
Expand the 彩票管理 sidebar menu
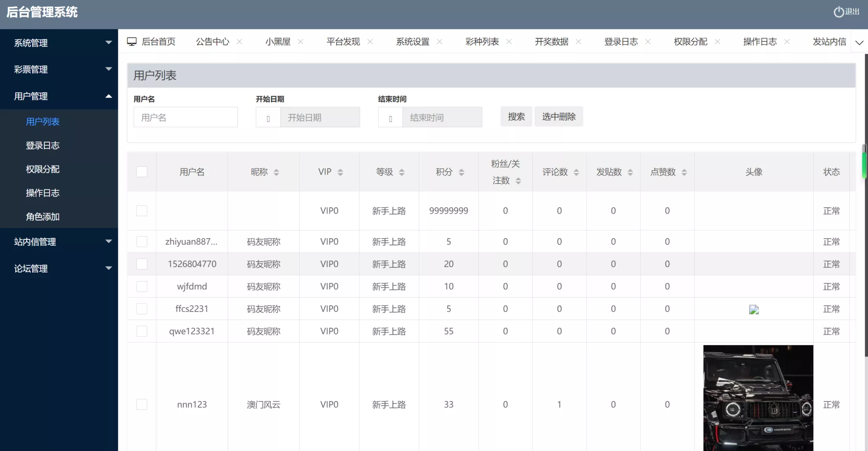tap(59, 69)
